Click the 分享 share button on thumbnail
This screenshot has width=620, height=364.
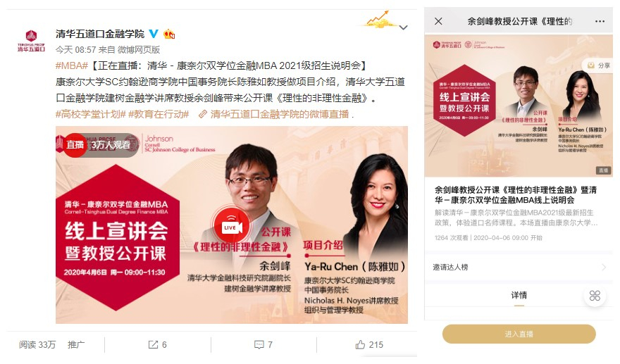click(598, 65)
